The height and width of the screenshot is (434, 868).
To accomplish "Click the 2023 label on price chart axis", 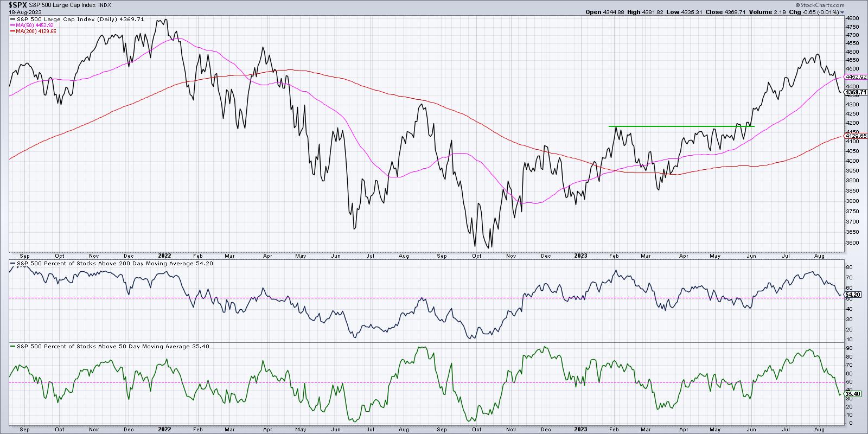I will (580, 255).
